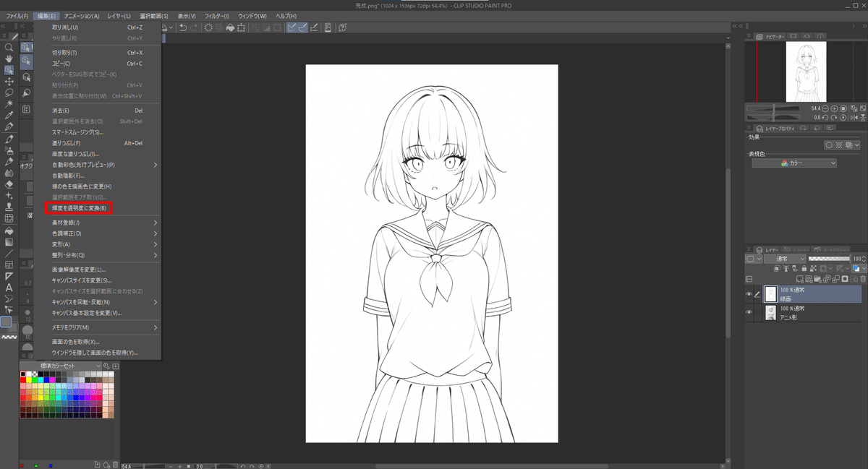The image size is (868, 469).
Task: Adjust the Navigator zoom slider
Action: pyautogui.click(x=773, y=108)
